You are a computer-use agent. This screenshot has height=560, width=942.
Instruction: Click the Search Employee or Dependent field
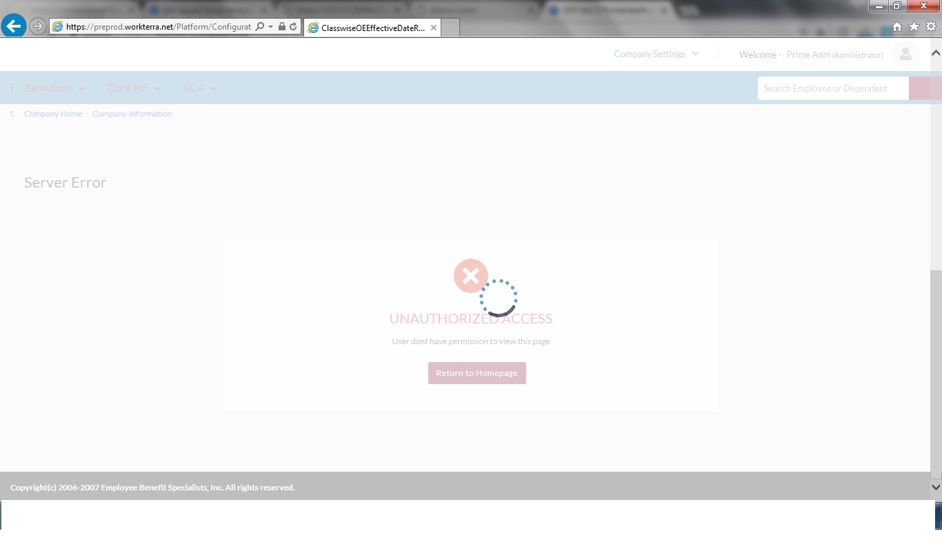pyautogui.click(x=832, y=88)
